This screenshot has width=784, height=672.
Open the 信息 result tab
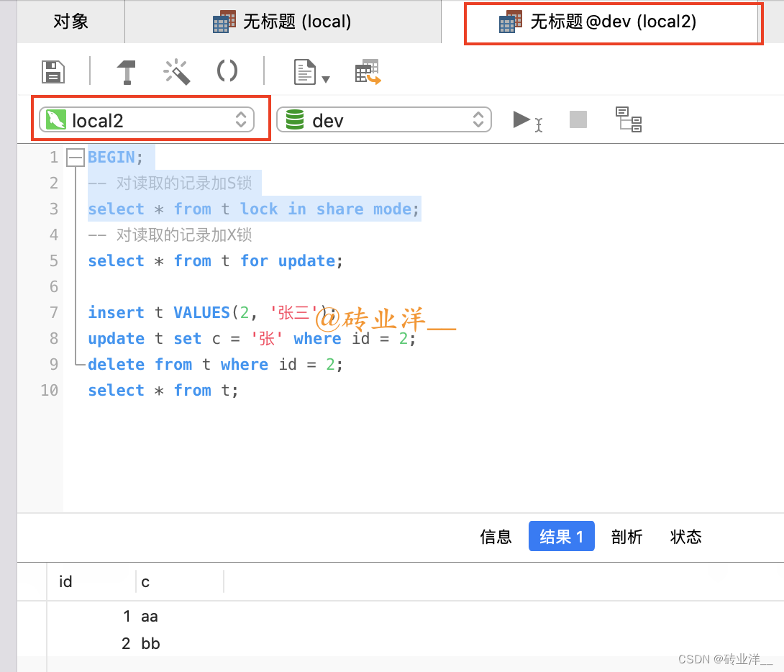point(496,537)
